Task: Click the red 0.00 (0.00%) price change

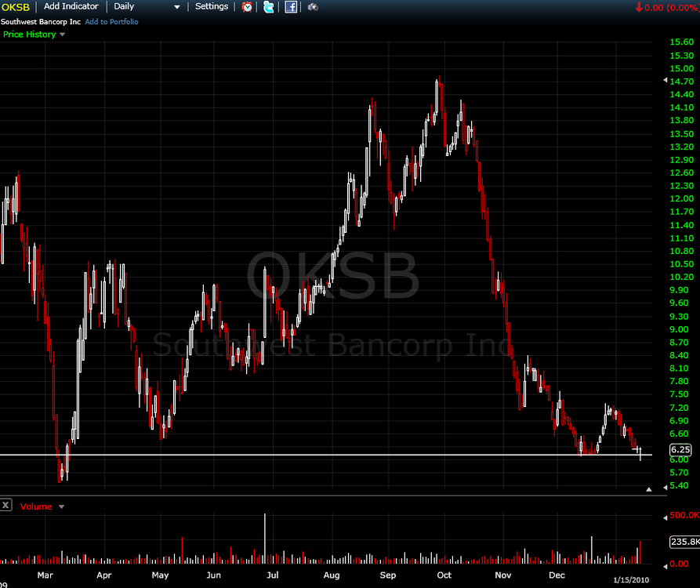Action: click(x=667, y=7)
